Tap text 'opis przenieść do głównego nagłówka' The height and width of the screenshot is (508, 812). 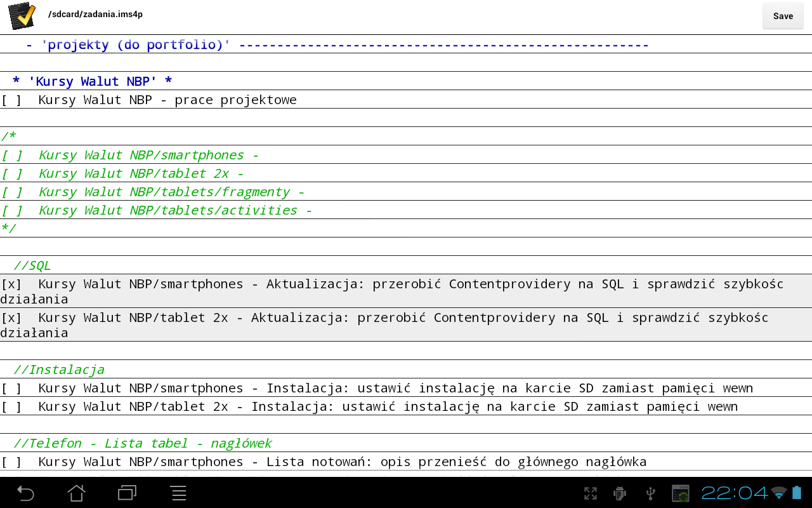tap(513, 462)
